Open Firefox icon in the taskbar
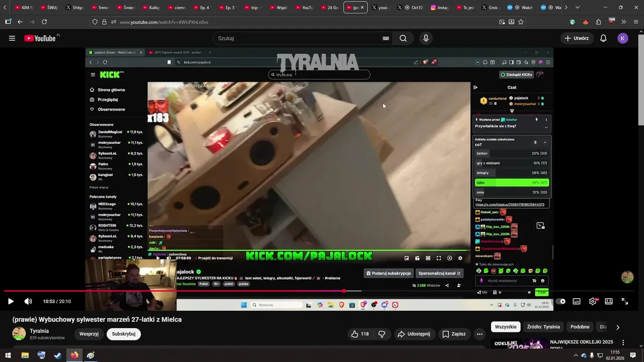The image size is (644, 362). pos(74,355)
